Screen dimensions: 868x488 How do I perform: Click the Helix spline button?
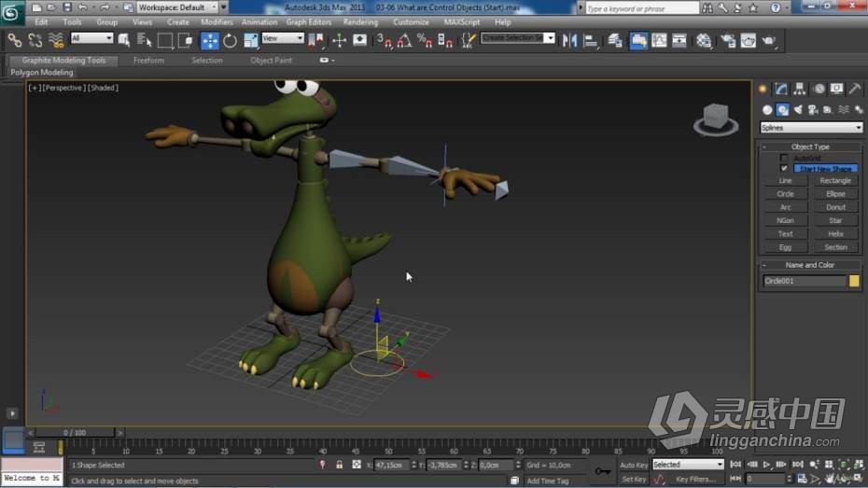coord(835,234)
